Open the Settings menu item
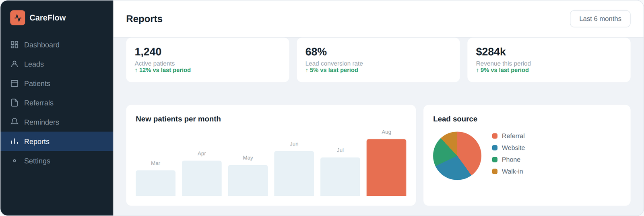The width and height of the screenshot is (644, 216). (57, 161)
